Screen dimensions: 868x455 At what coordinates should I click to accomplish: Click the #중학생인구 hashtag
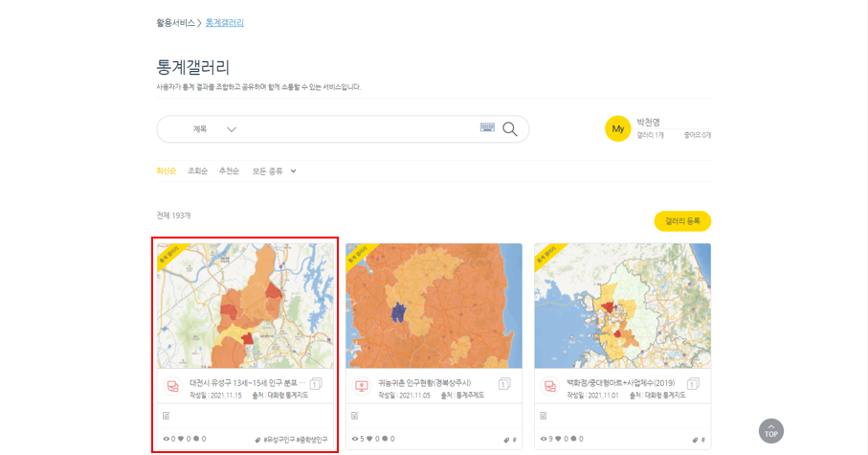tap(312, 440)
